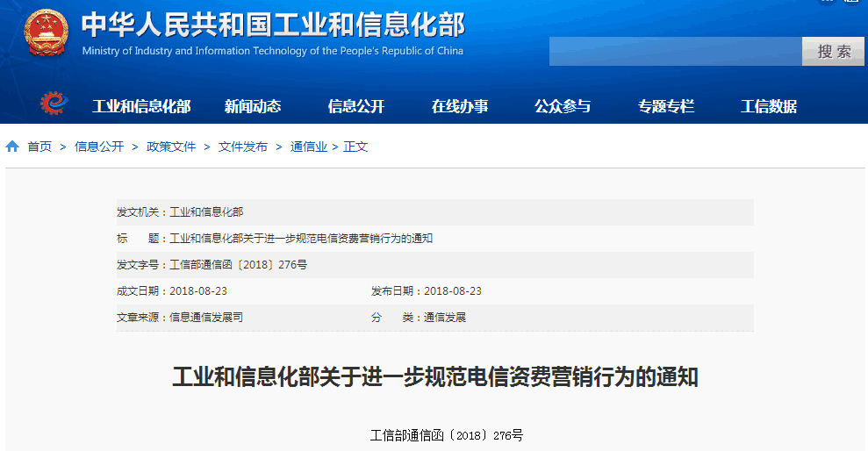
Task: Open the 信息公开 navigation menu
Action: point(356,106)
